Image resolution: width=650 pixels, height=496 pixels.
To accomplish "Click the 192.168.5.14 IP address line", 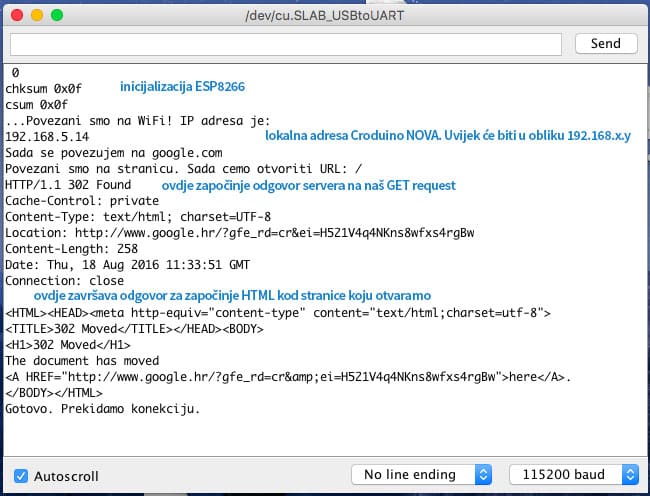I will tap(47, 137).
